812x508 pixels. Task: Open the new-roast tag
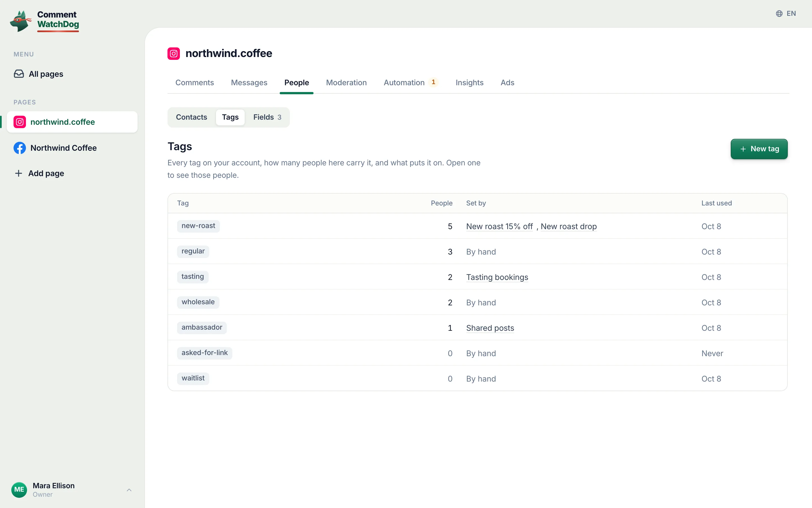(x=198, y=226)
